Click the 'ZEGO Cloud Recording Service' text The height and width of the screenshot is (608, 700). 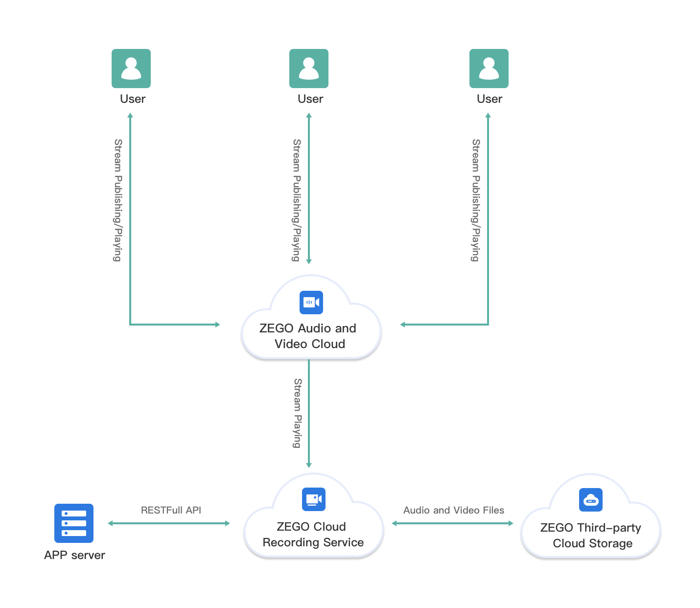(313, 534)
